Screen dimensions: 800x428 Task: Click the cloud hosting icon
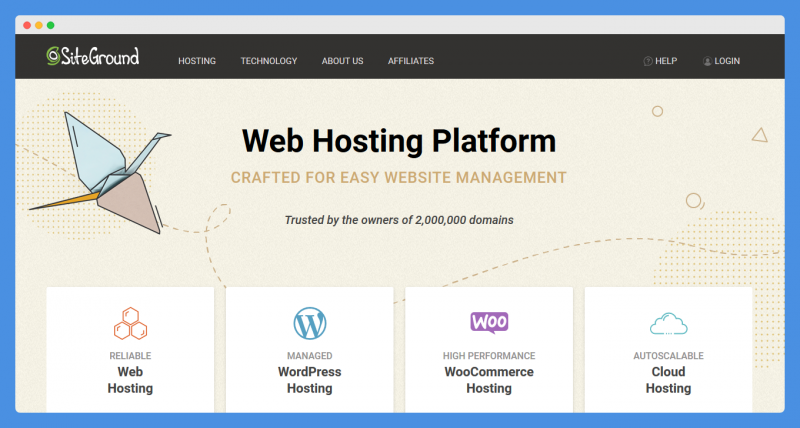click(x=668, y=324)
